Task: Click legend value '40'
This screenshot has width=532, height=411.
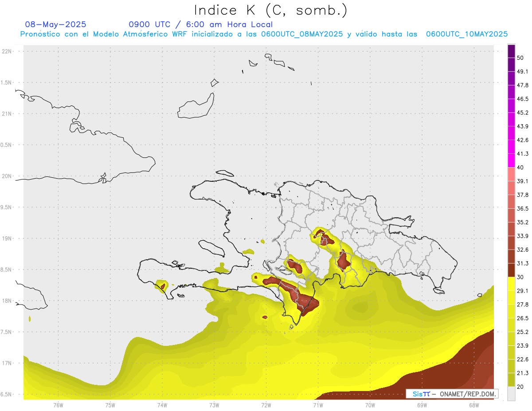Action: coord(520,168)
